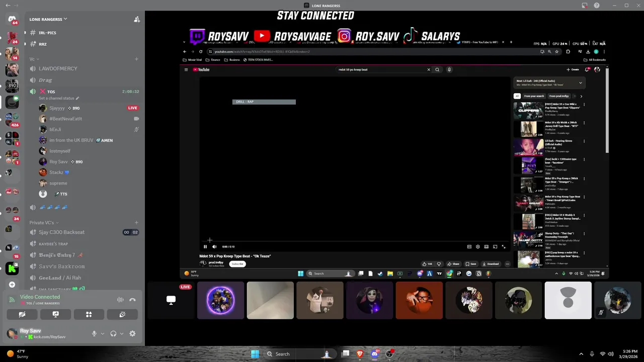The height and width of the screenshot is (362, 644).
Task: Open the 890 server icon
Action: (x=12, y=85)
